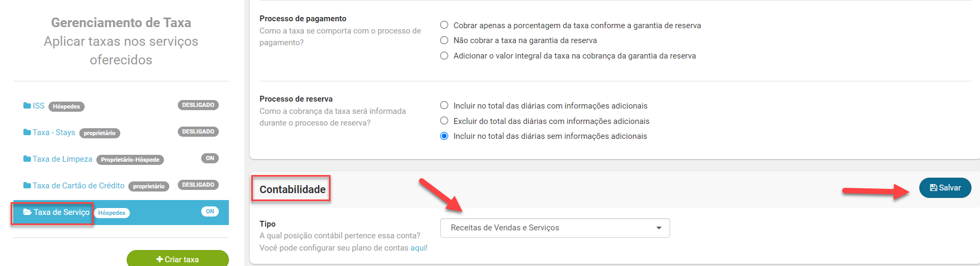
Task: Open the Taxa de Cartão de Crédito item
Action: (x=78, y=186)
